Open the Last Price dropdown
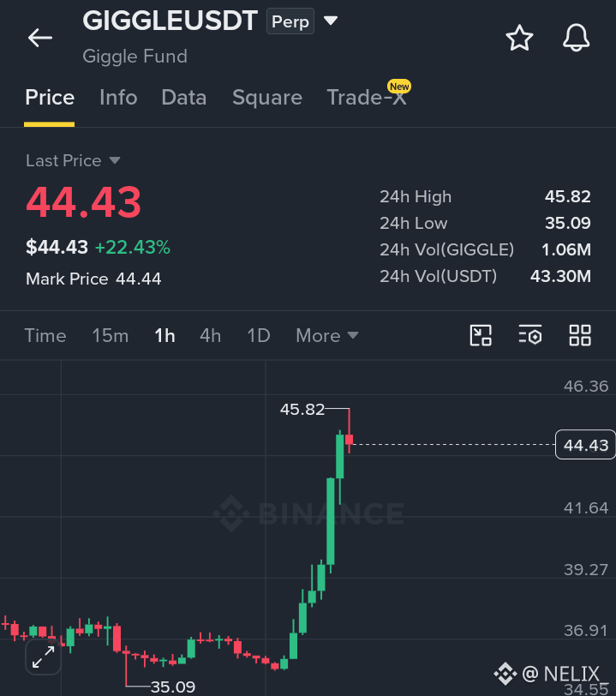The height and width of the screenshot is (696, 616). click(x=73, y=160)
